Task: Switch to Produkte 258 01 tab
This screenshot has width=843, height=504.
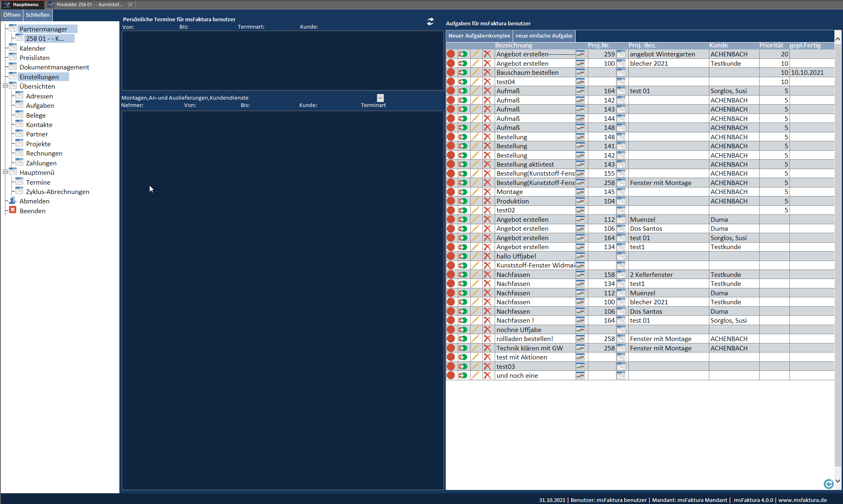Action: (x=89, y=4)
